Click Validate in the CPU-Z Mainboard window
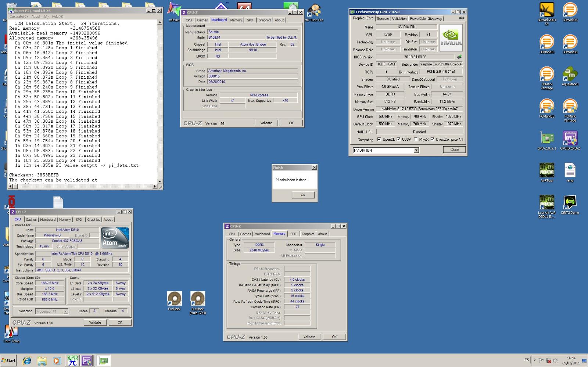The height and width of the screenshot is (367, 588). [266, 123]
